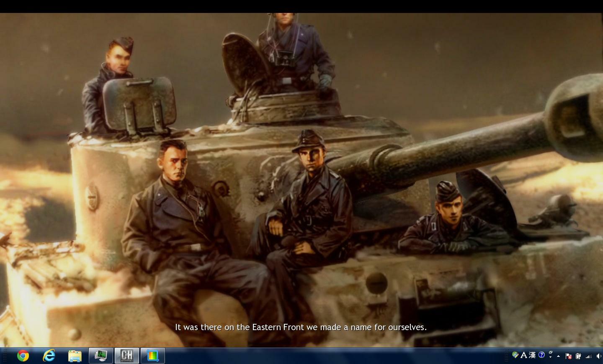Open the speaker volume control
Image resolution: width=603 pixels, height=364 pixels.
coord(598,356)
